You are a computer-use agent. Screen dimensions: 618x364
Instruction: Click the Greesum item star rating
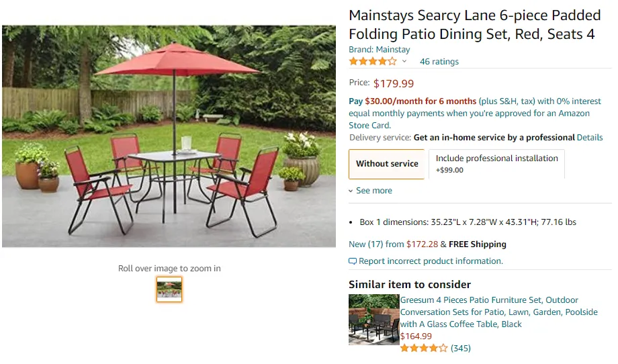423,349
